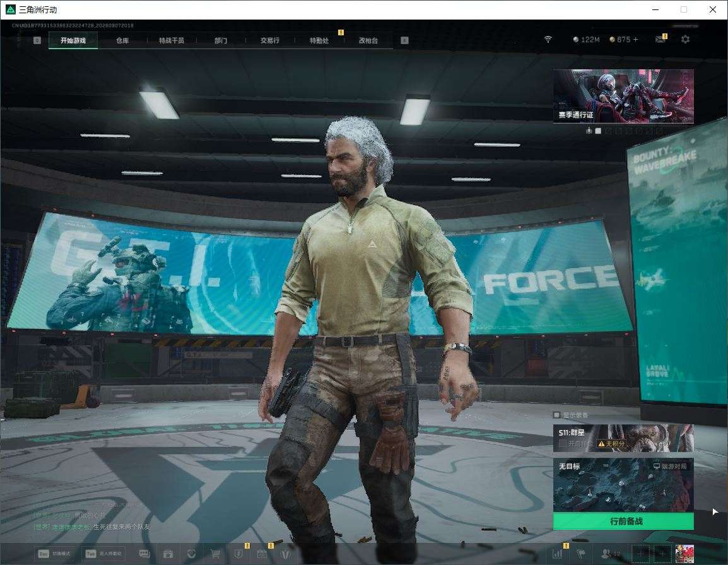Open the 交易行 tab
Viewport: 728px width, 565px height.
point(270,40)
